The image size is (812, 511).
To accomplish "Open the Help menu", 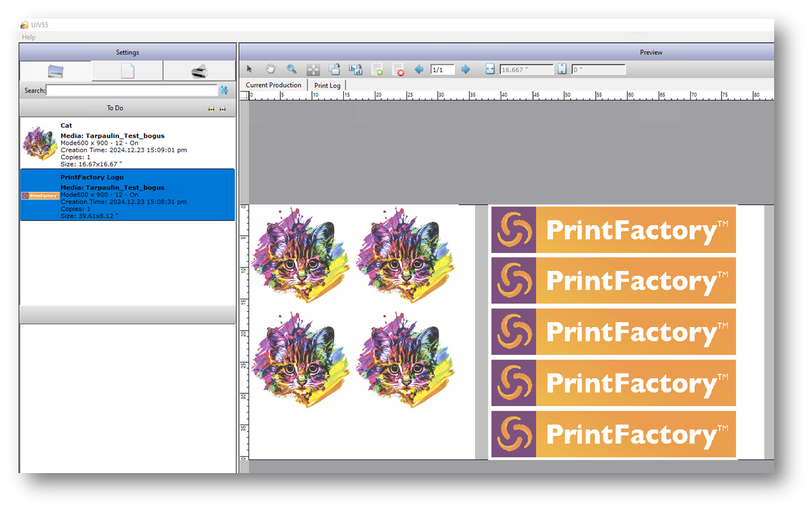I will pos(29,37).
